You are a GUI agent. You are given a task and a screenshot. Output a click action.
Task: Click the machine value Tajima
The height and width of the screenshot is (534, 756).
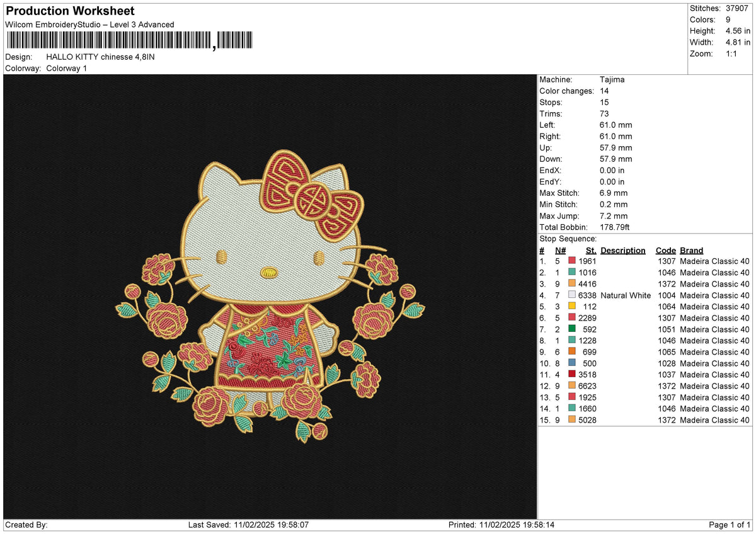point(612,80)
